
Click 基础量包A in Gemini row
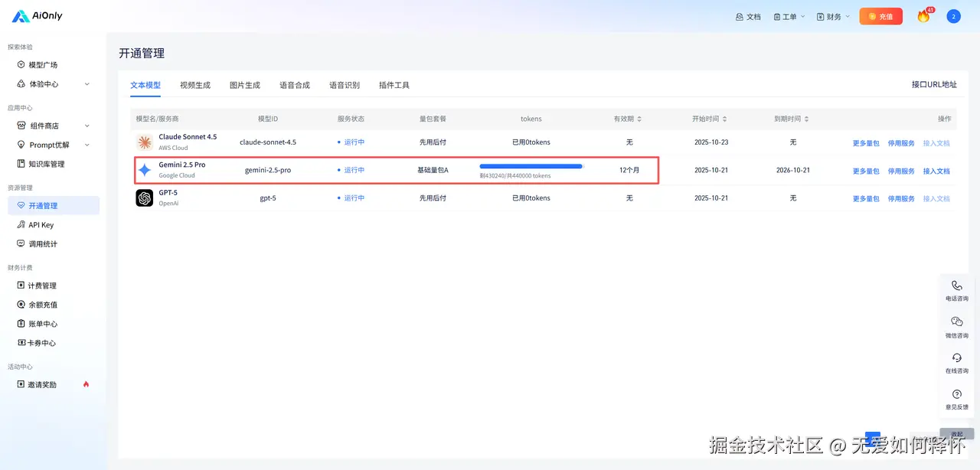click(433, 170)
